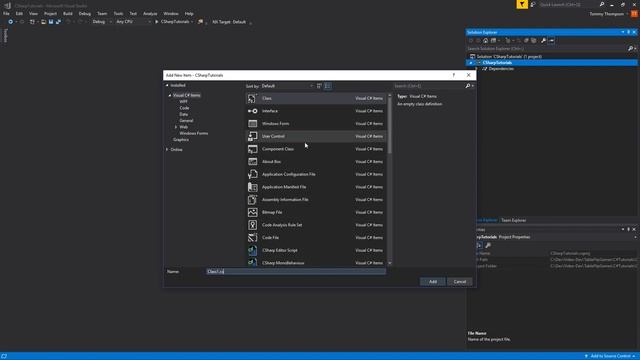Viewport: 640px width, 360px height.
Task: Switch to the Team Explorer tab
Action: coord(513,220)
